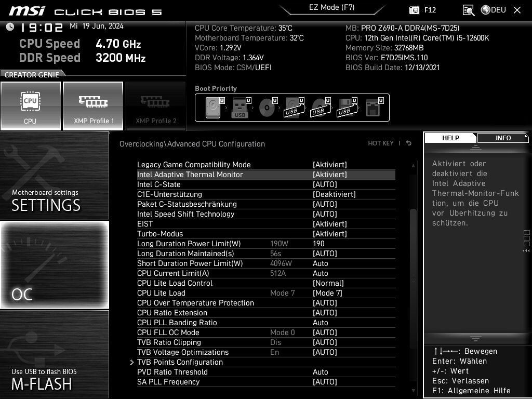Select the hard disk boot priority icon

pyautogui.click(x=215, y=108)
